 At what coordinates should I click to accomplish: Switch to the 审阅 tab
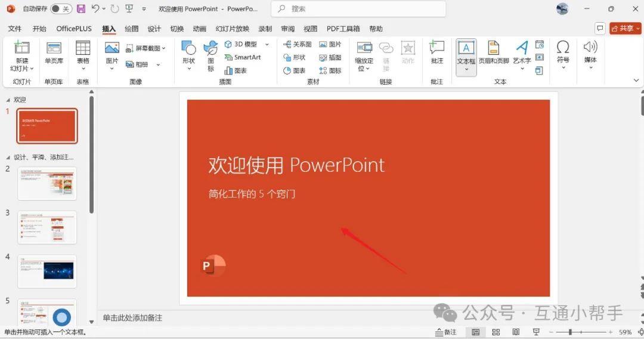click(x=287, y=29)
